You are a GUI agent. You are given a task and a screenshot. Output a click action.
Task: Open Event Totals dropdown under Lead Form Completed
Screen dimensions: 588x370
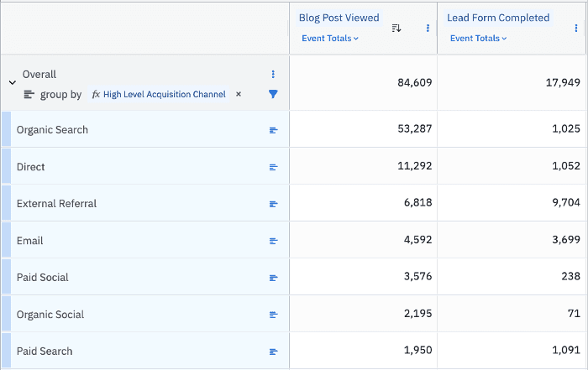coord(479,39)
